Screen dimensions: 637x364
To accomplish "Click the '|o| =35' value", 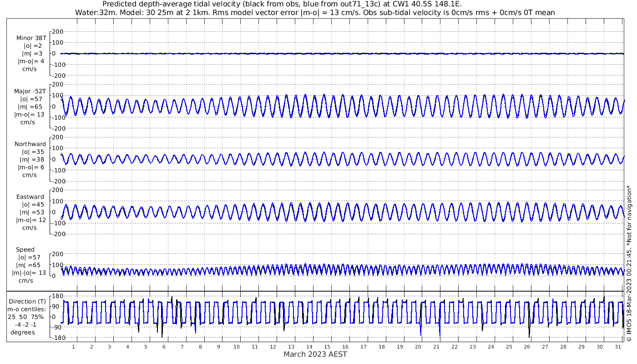I will coord(31,152).
